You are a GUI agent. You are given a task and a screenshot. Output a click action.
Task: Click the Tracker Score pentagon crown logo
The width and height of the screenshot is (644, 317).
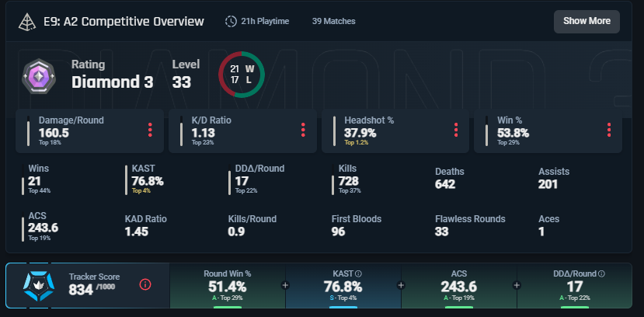[37, 286]
